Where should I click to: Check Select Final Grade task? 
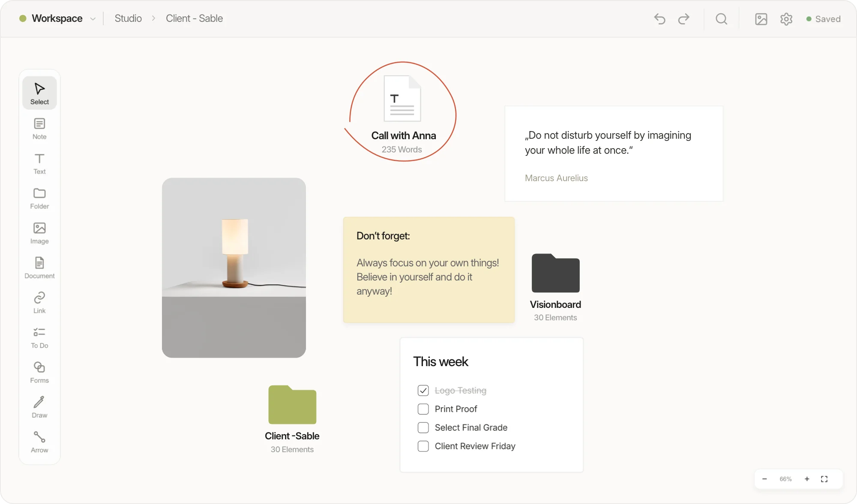423,427
